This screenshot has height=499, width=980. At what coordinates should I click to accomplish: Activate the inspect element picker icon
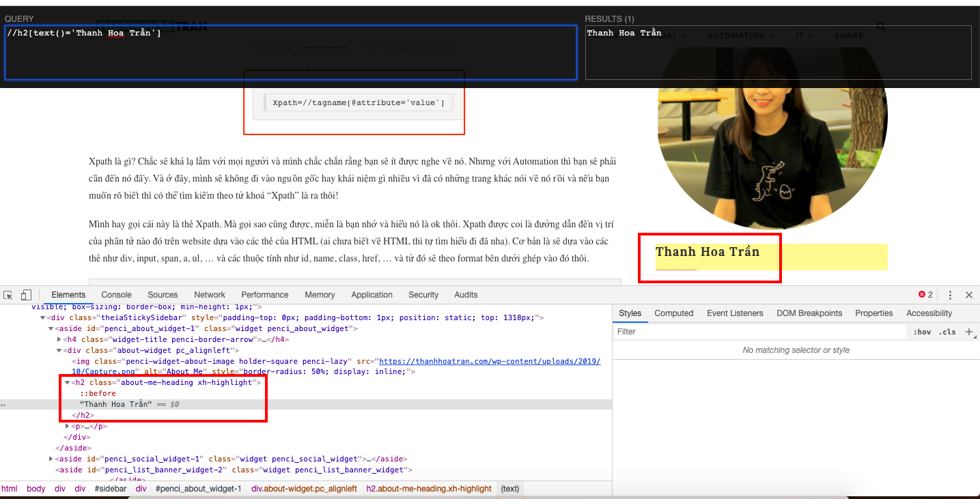point(8,295)
